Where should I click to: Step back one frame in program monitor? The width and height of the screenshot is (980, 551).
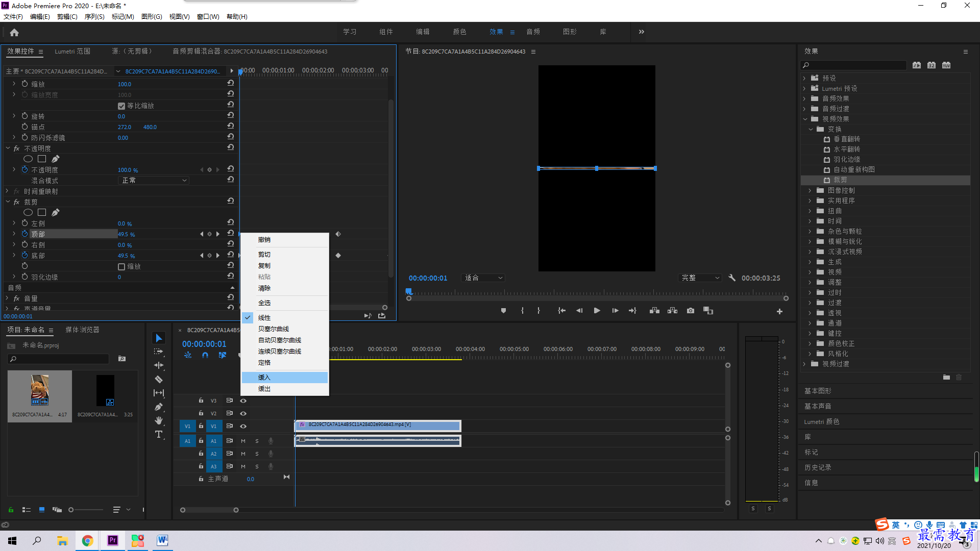[579, 311]
